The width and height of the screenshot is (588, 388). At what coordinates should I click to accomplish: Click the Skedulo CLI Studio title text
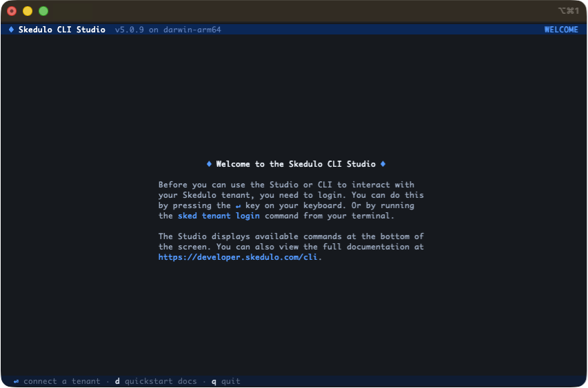(x=62, y=30)
